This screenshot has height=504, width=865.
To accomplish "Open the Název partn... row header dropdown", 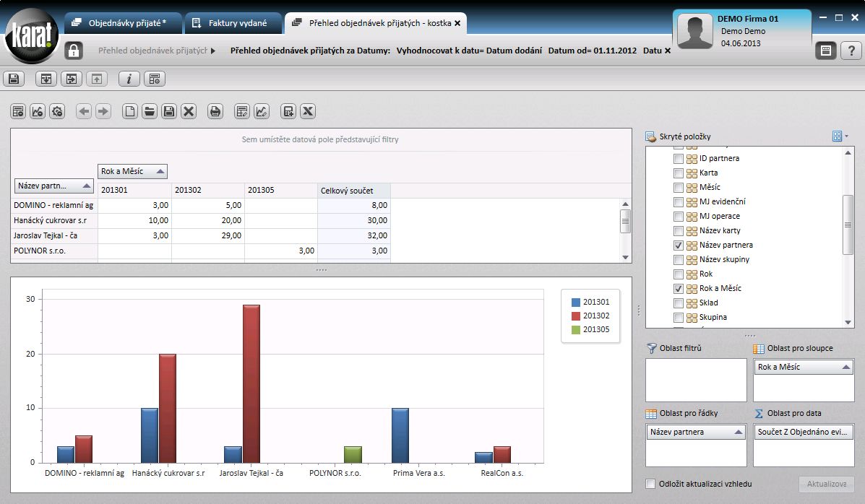I will (87, 186).
